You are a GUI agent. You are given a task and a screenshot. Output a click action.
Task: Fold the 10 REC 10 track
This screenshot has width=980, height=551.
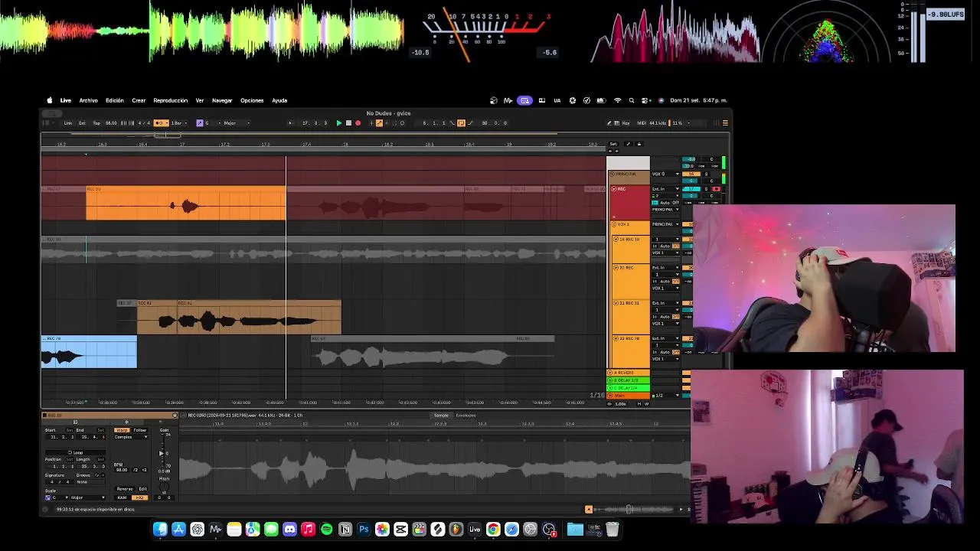pos(616,240)
